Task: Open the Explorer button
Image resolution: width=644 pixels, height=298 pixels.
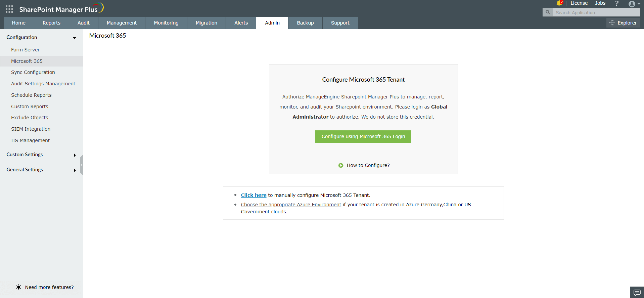Action: pyautogui.click(x=623, y=23)
